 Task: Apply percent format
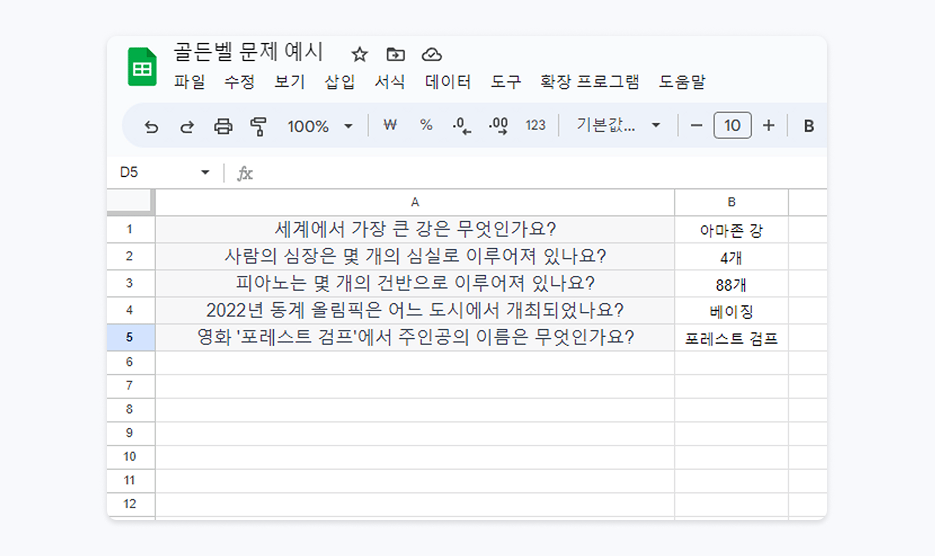click(x=426, y=125)
